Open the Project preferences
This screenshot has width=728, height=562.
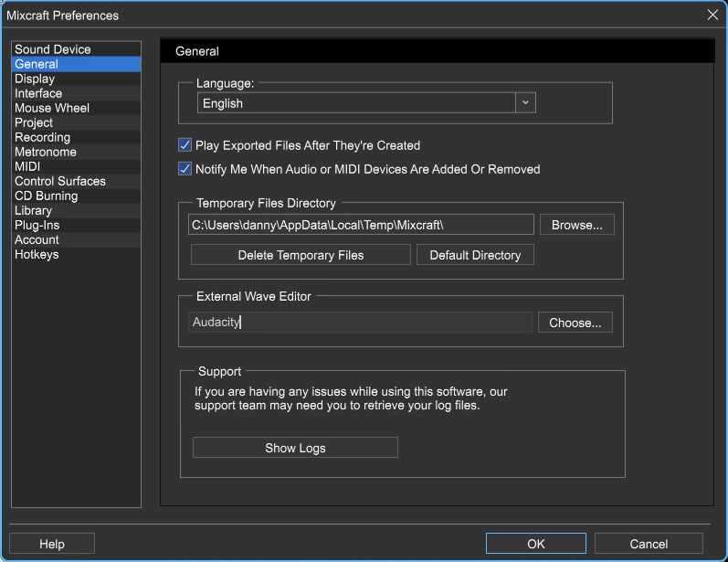pos(76,122)
